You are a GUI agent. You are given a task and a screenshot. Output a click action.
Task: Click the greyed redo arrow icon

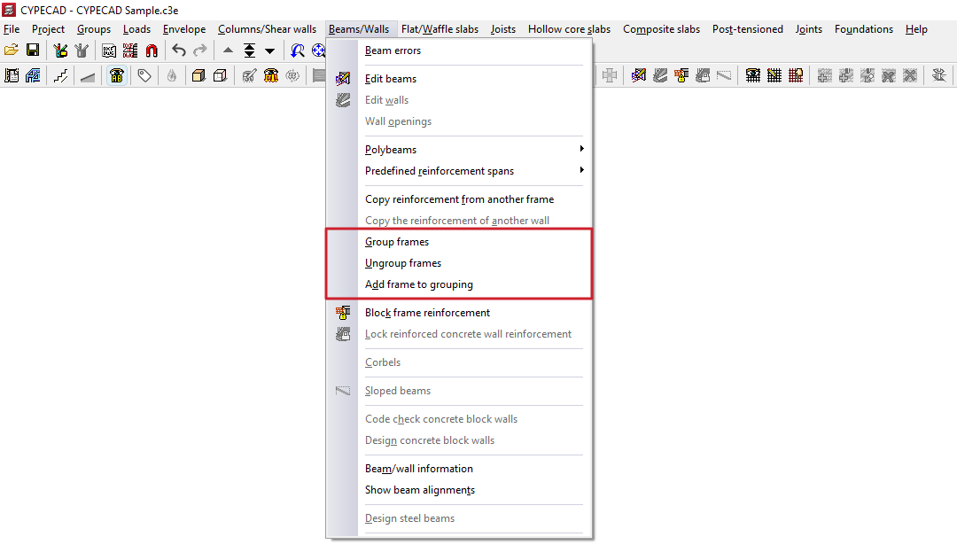pyautogui.click(x=199, y=51)
